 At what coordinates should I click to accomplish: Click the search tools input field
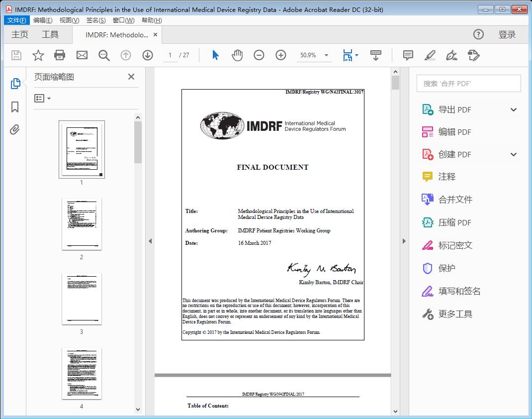(x=468, y=83)
